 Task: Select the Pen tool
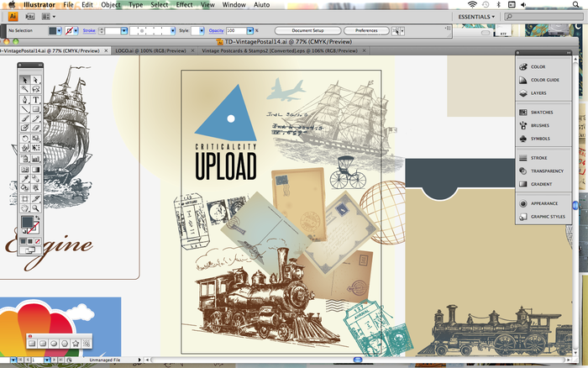(x=24, y=100)
